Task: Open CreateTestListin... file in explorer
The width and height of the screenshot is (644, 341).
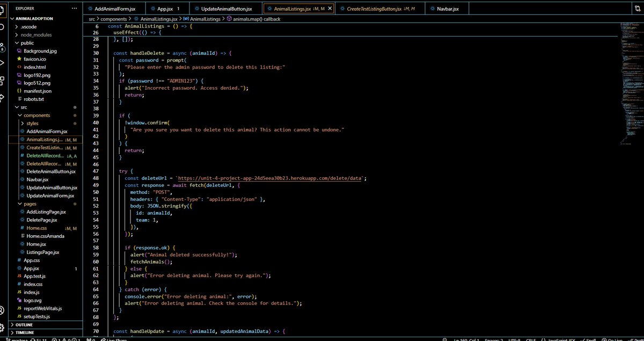Action: 44,148
